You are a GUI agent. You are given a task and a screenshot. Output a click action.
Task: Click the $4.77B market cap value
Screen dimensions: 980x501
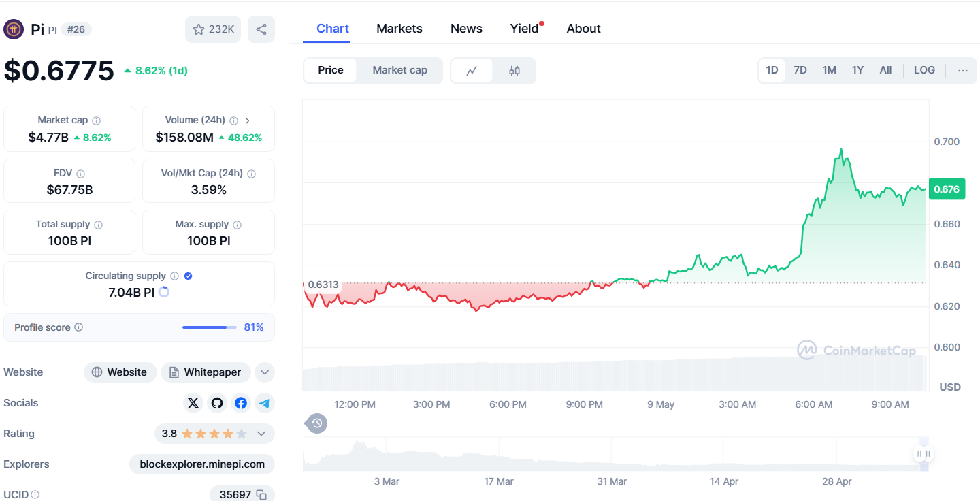[x=48, y=138]
